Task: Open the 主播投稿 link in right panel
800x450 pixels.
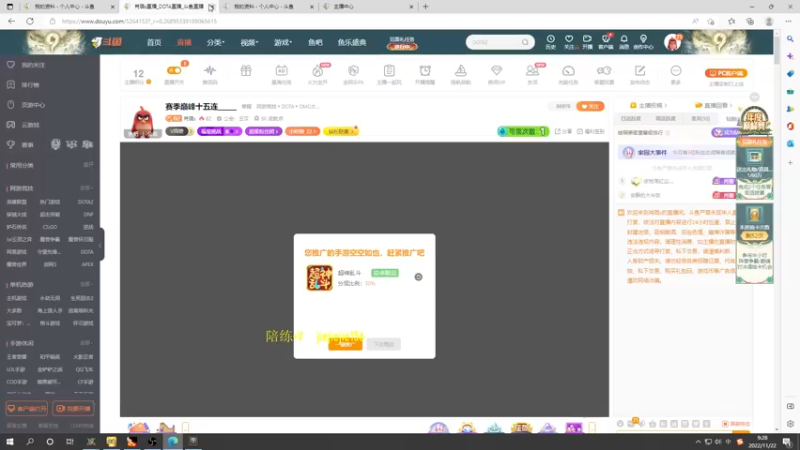Action: pos(648,105)
